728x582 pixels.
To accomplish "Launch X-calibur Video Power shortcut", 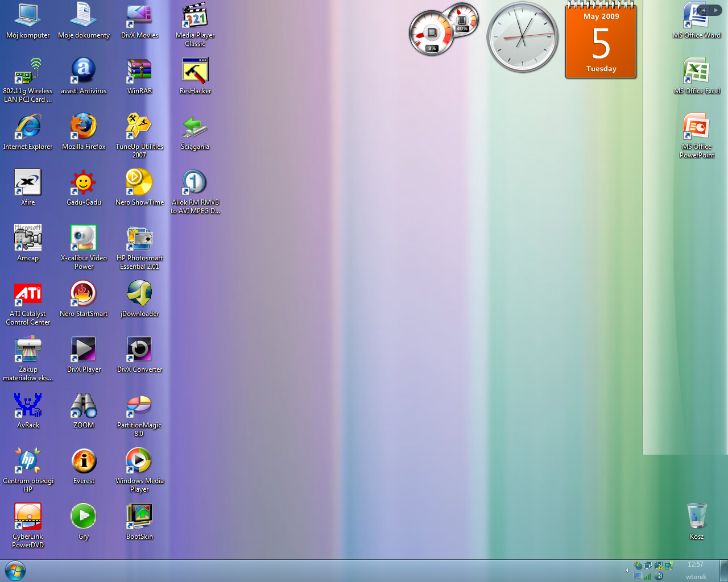I will coord(84,247).
